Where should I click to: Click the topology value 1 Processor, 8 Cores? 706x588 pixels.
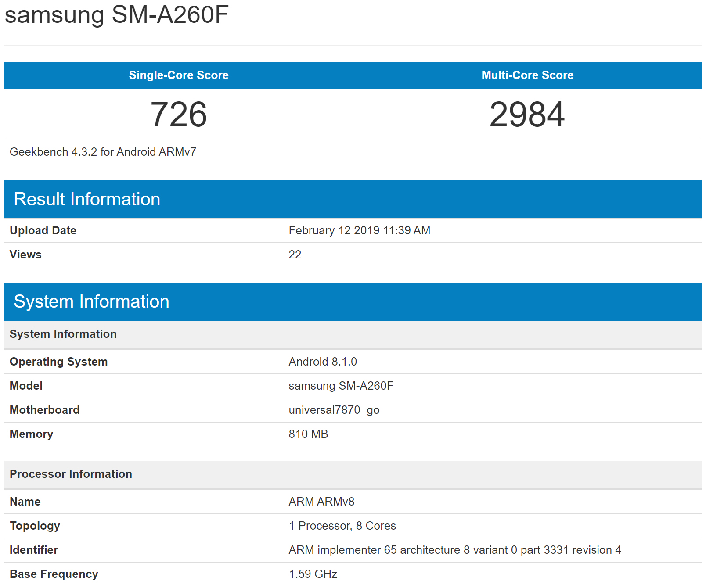click(342, 526)
